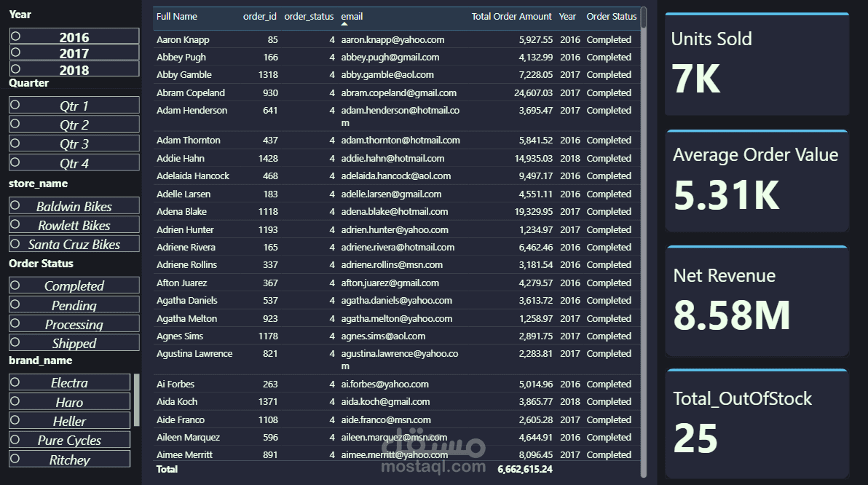Click the table total 6,662,615.24
The width and height of the screenshot is (868, 485).
[x=525, y=470]
